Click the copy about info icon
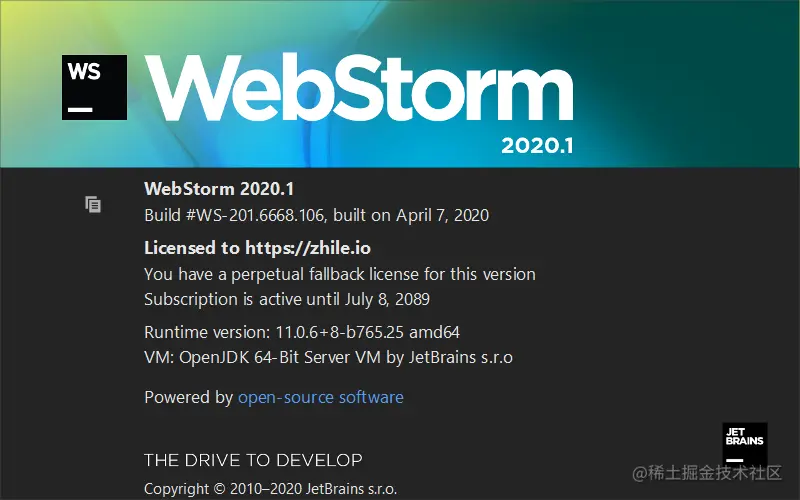The image size is (800, 500). pos(93,205)
